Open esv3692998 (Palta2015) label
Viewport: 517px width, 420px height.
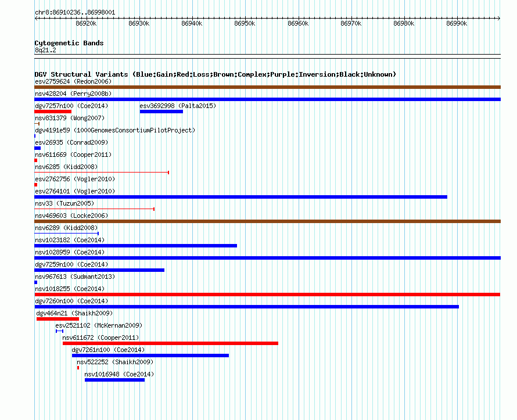pos(178,106)
